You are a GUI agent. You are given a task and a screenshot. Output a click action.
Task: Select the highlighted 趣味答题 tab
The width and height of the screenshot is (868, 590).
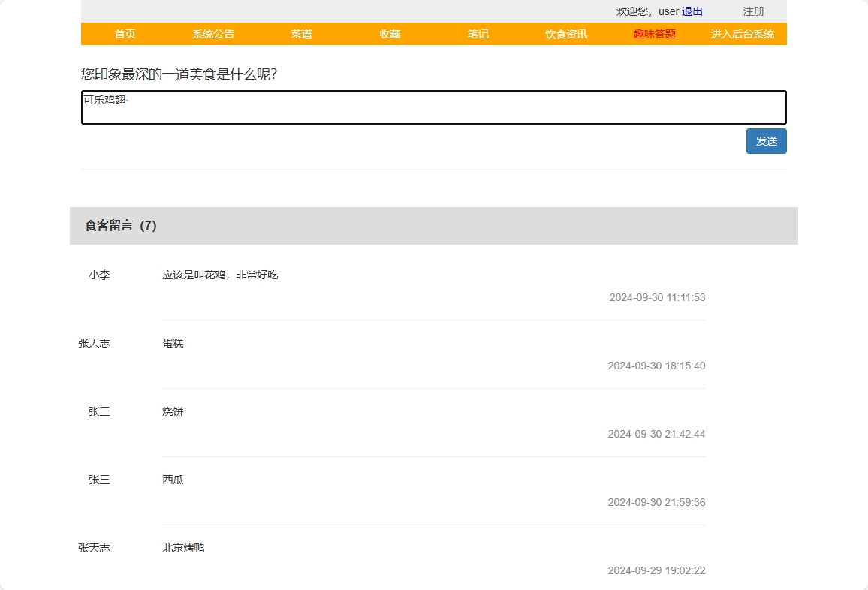click(x=653, y=34)
